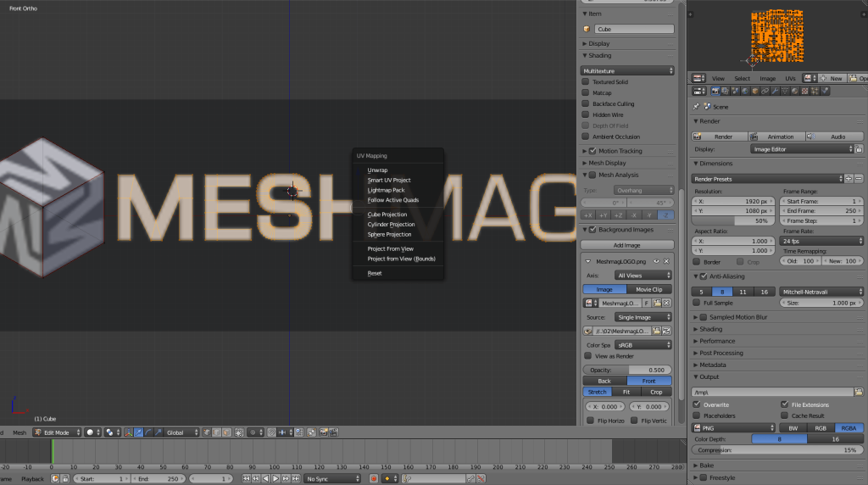Enable the Matcap checkbox
This screenshot has width=868, height=485.
(586, 93)
